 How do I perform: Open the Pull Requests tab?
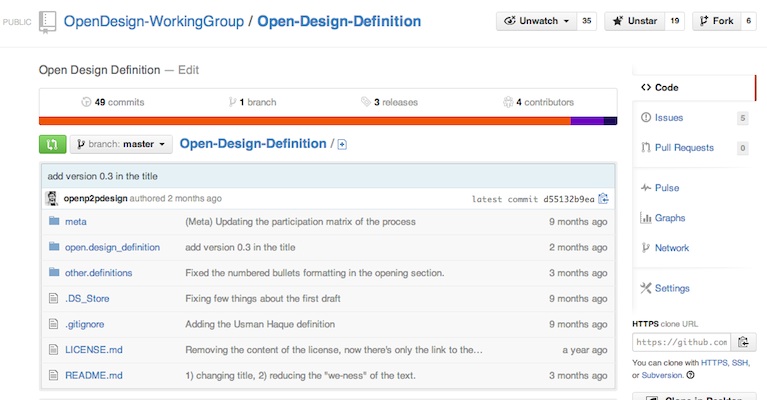pyautogui.click(x=694, y=148)
